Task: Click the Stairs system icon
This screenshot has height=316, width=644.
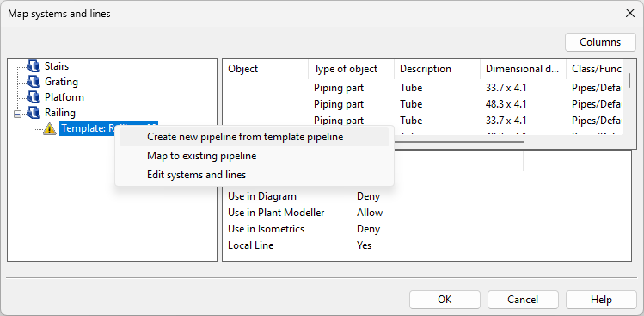Action: click(33, 65)
